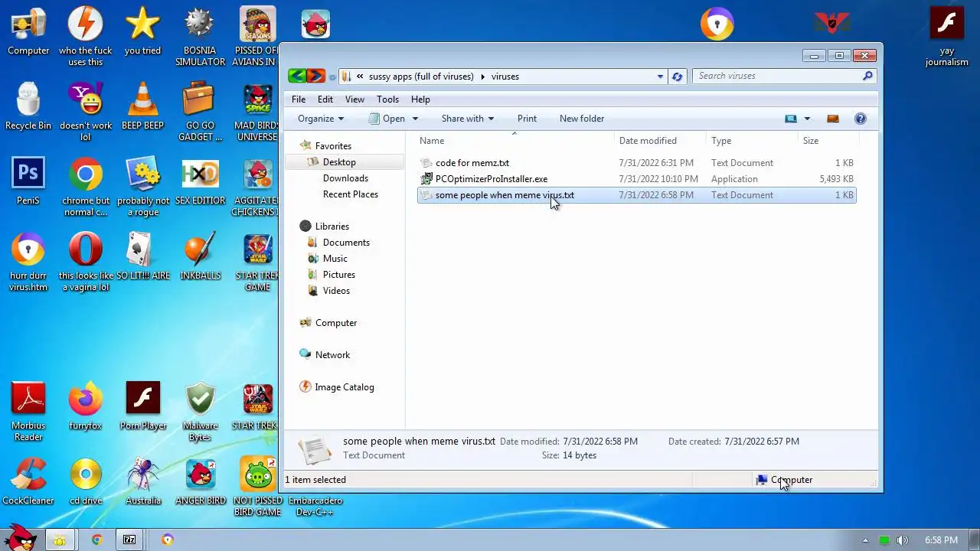Open the View menu

click(x=354, y=99)
